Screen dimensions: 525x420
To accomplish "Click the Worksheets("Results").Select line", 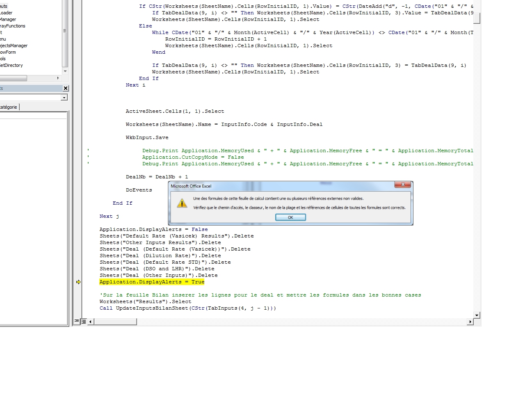I will coord(145,301).
